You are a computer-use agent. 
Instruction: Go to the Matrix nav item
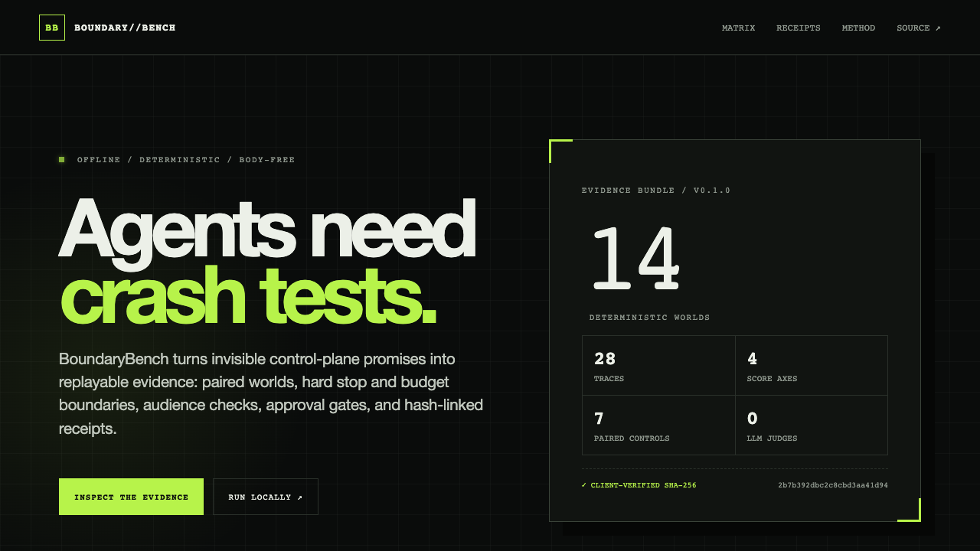[x=738, y=28]
